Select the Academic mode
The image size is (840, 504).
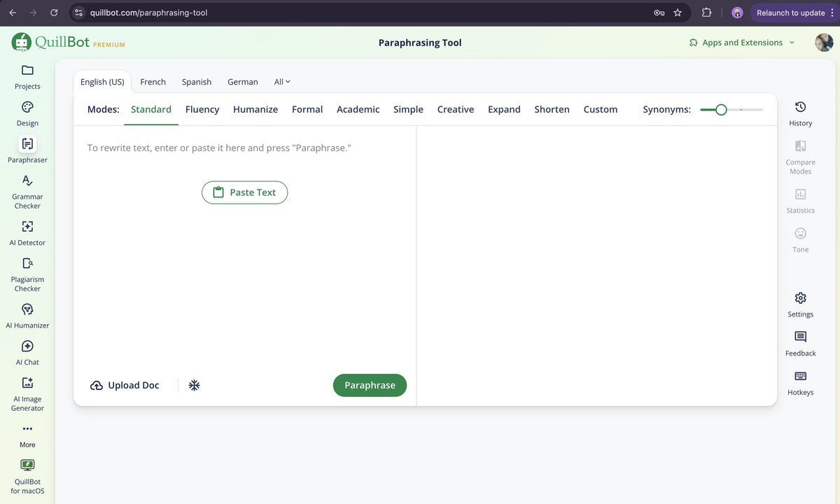(358, 110)
